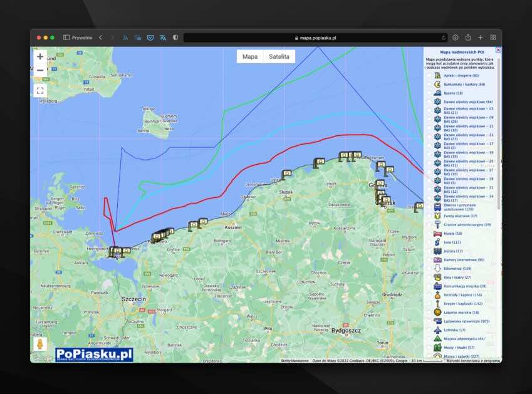Zoom out of the map
Screen dimensions: 532x394
[x=40, y=70]
